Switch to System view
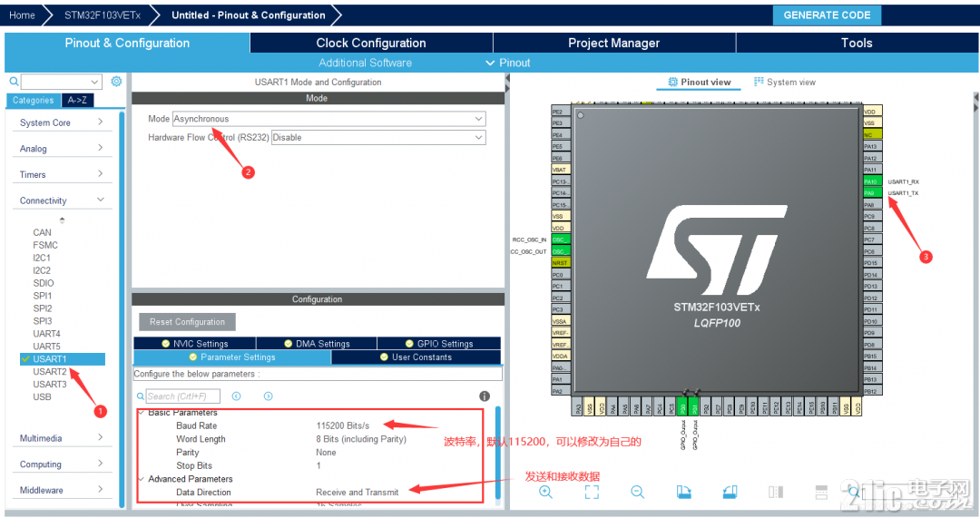980x518 pixels. (x=784, y=82)
